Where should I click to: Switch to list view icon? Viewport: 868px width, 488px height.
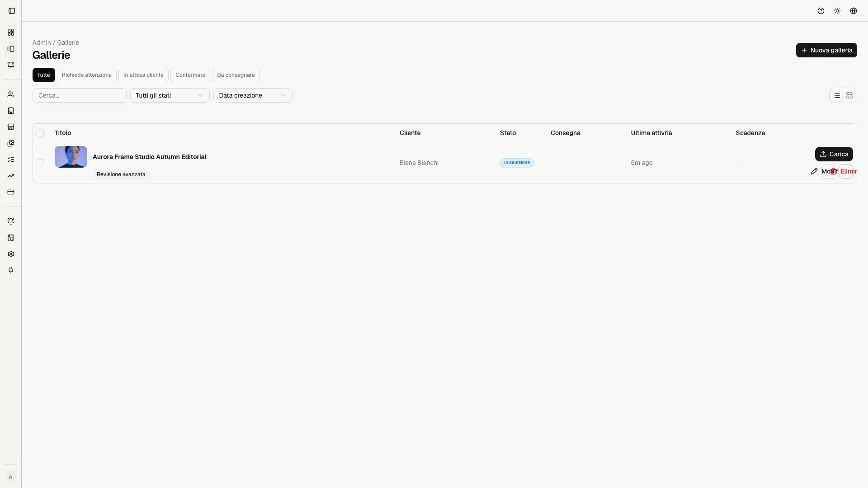point(837,95)
